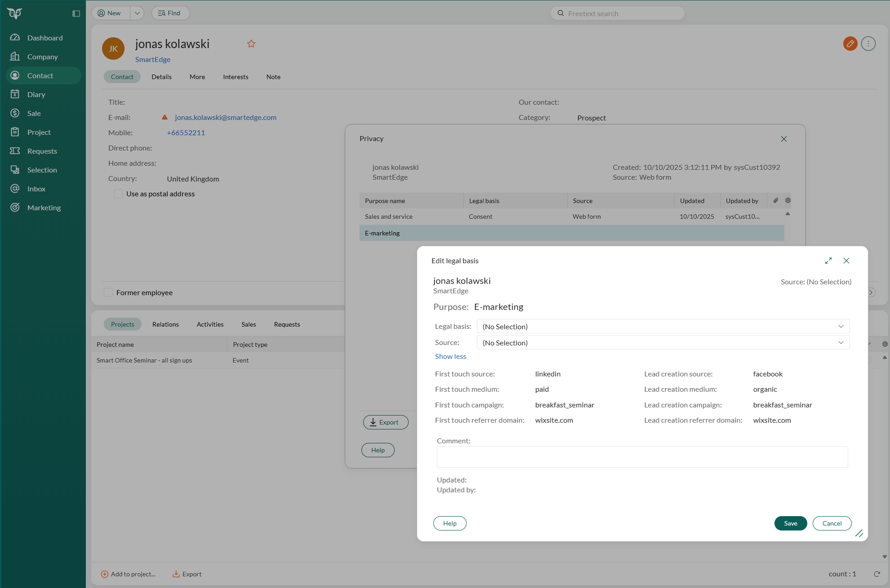Switch to the Details tab
The width and height of the screenshot is (890, 588).
[161, 77]
